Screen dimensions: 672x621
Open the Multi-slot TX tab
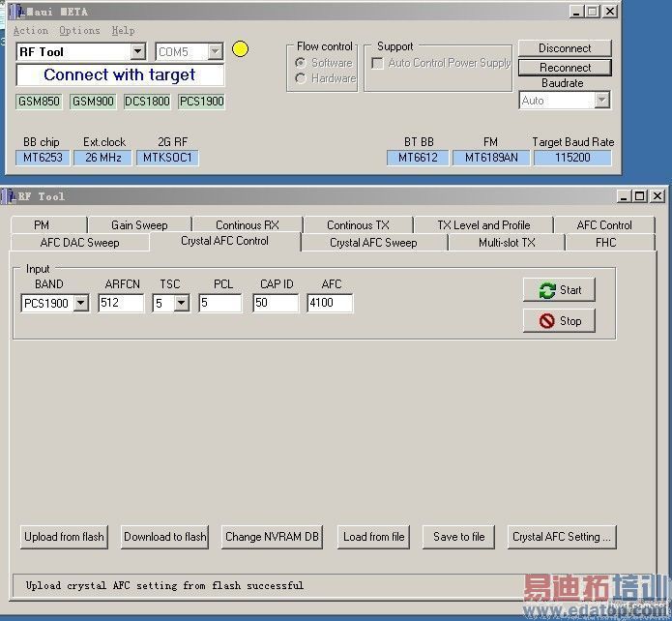(x=507, y=243)
